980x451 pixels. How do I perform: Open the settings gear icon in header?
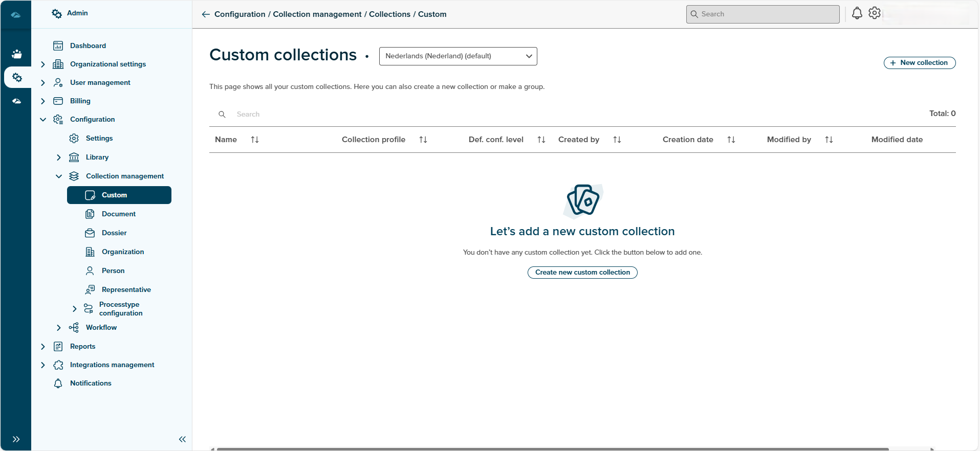875,14
